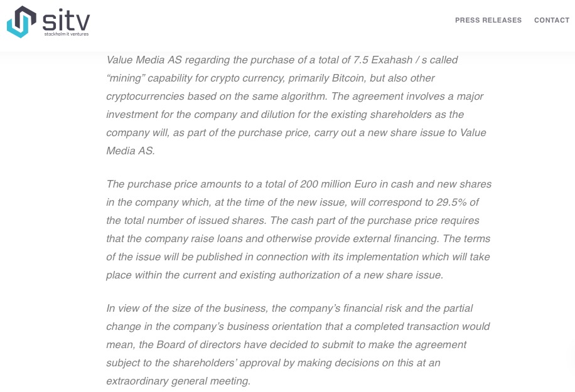
Task: Click the paragraph starting "The purchase price amounts"
Action: tap(298, 230)
